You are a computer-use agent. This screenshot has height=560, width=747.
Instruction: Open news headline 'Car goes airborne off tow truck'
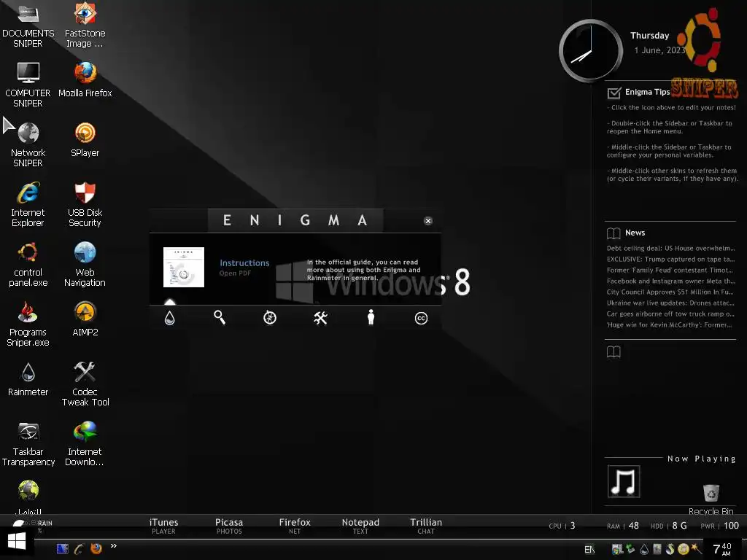click(x=671, y=314)
